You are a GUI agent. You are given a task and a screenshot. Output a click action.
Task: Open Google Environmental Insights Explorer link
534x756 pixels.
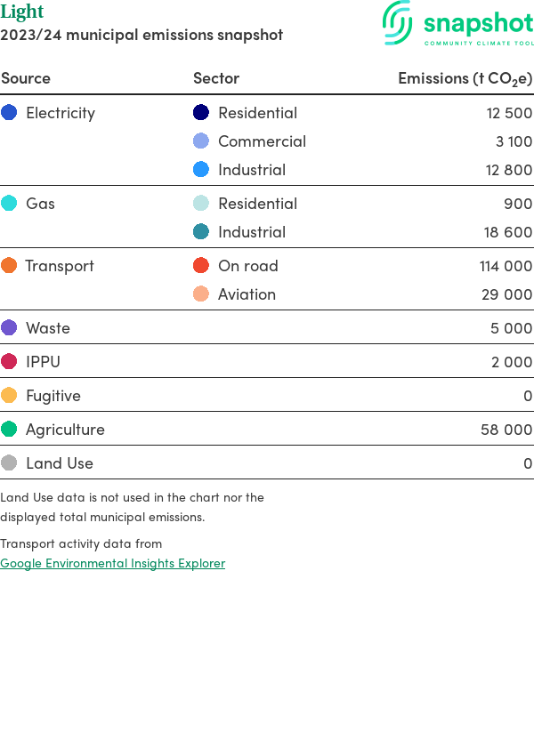[x=112, y=563]
